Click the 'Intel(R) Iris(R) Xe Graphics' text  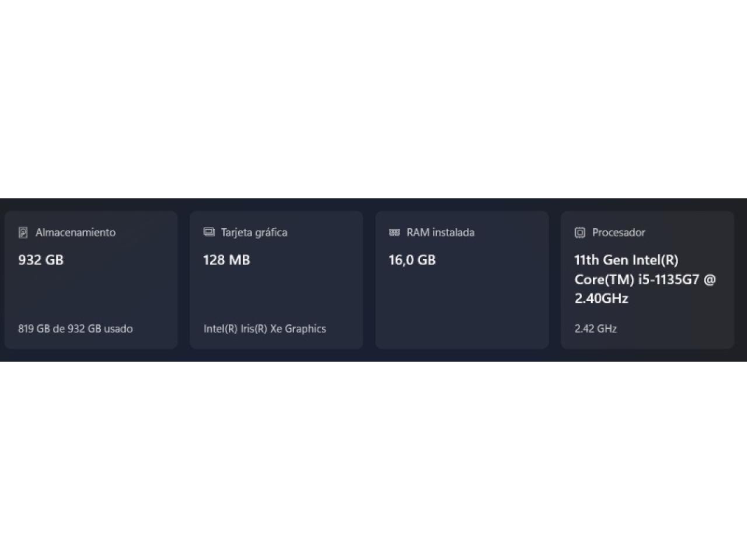265,328
